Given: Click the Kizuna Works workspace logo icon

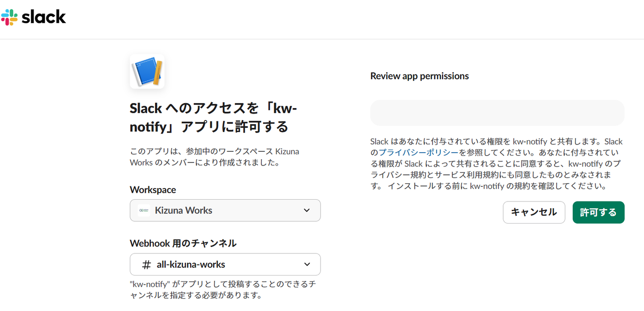Looking at the screenshot, I should pyautogui.click(x=144, y=210).
